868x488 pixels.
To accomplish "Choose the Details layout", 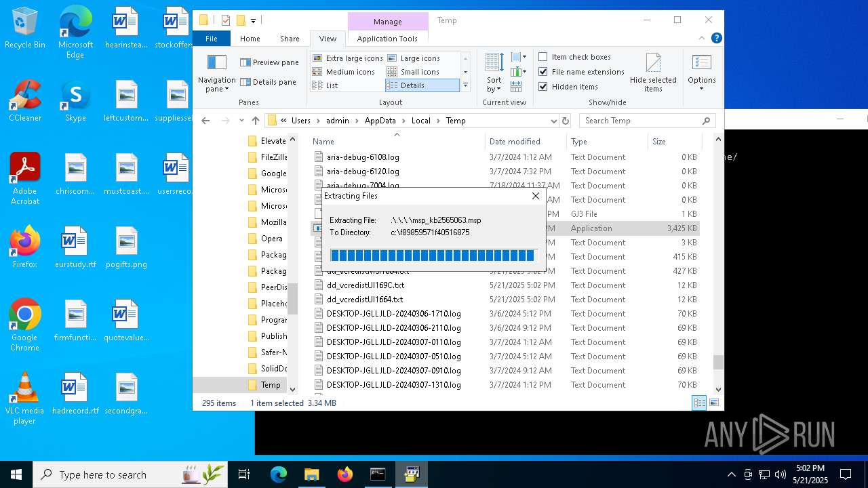I will coord(422,85).
